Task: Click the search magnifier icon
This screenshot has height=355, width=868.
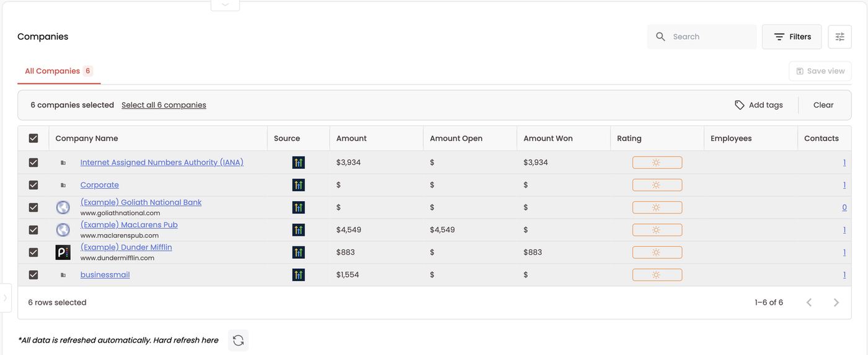Action: [660, 37]
